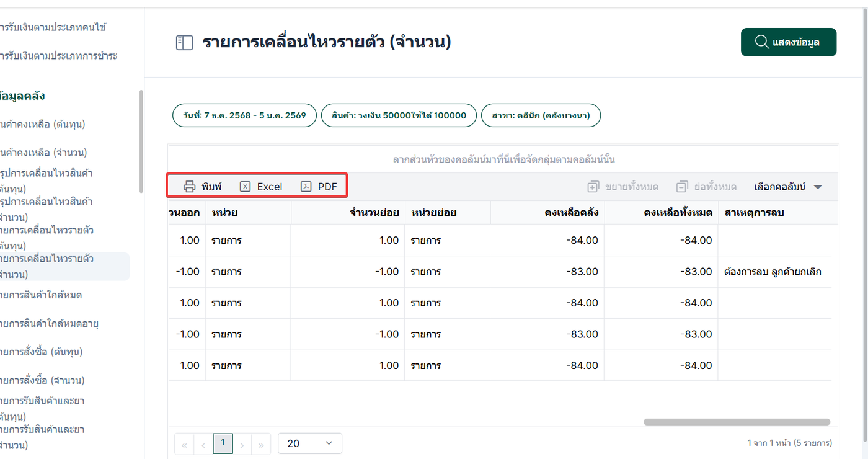This screenshot has height=459, width=868.
Task: Click the report layout icon beside the title
Action: [184, 43]
